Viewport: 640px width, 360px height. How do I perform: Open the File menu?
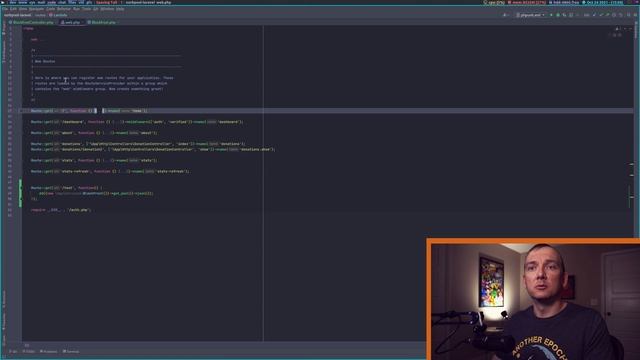(x=5, y=9)
